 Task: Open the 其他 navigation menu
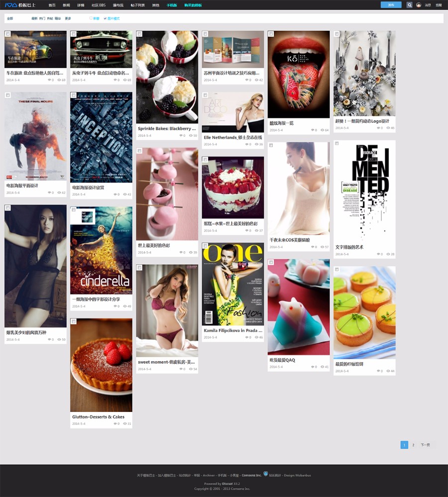click(156, 5)
